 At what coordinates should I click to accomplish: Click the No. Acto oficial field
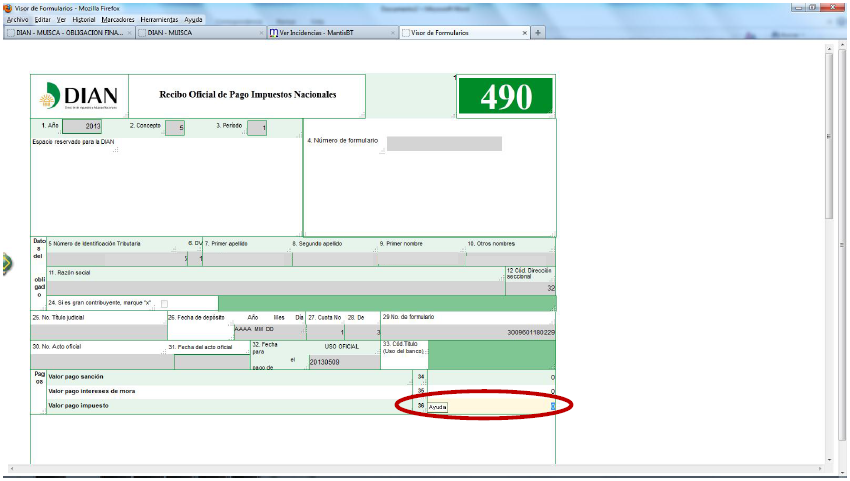pos(102,362)
